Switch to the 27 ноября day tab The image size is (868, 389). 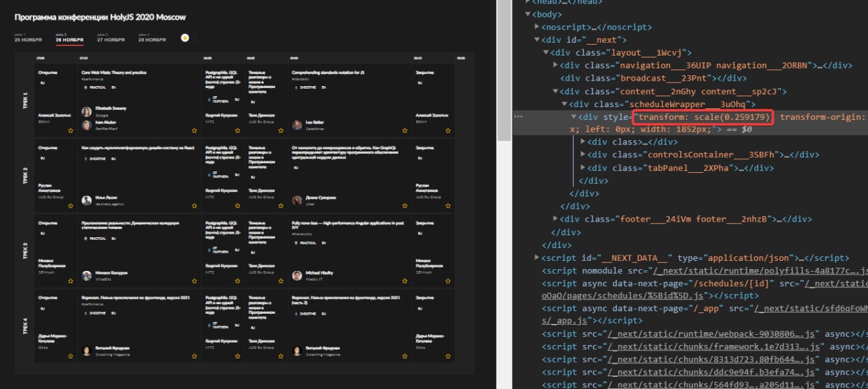coord(110,39)
